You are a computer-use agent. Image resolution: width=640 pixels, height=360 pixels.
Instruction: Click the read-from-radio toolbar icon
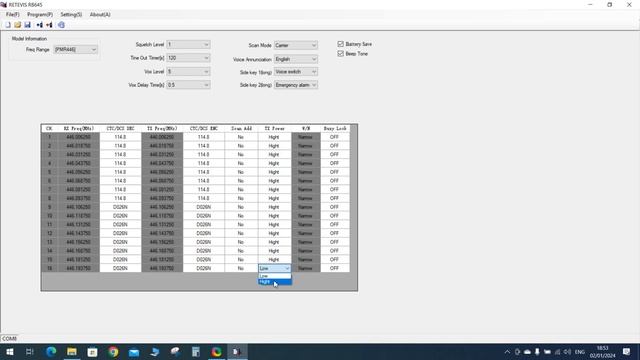[39, 25]
